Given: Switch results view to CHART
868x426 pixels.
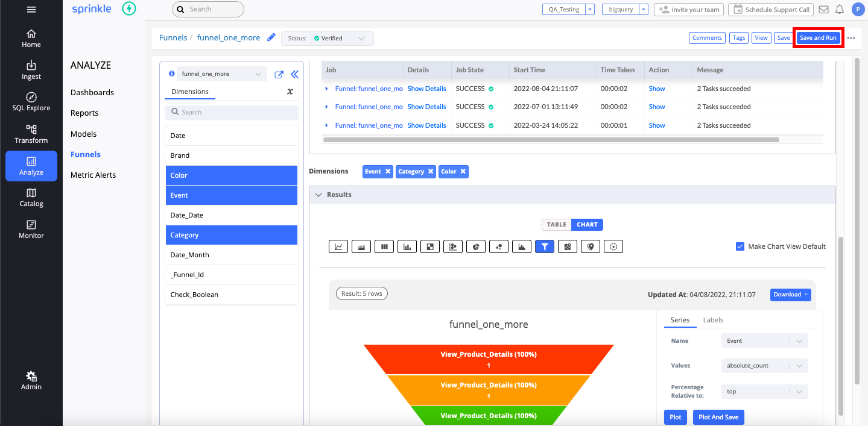Looking at the screenshot, I should pos(587,225).
